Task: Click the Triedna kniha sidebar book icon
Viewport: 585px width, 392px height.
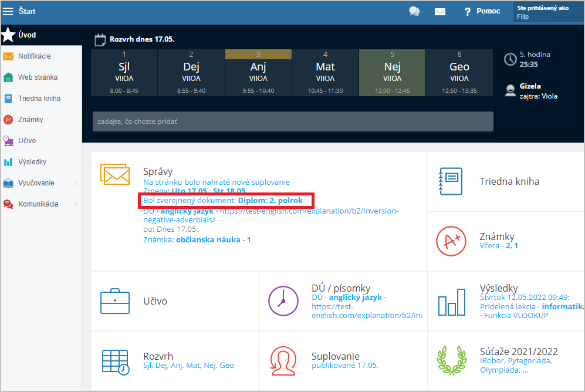Action: pyautogui.click(x=8, y=99)
